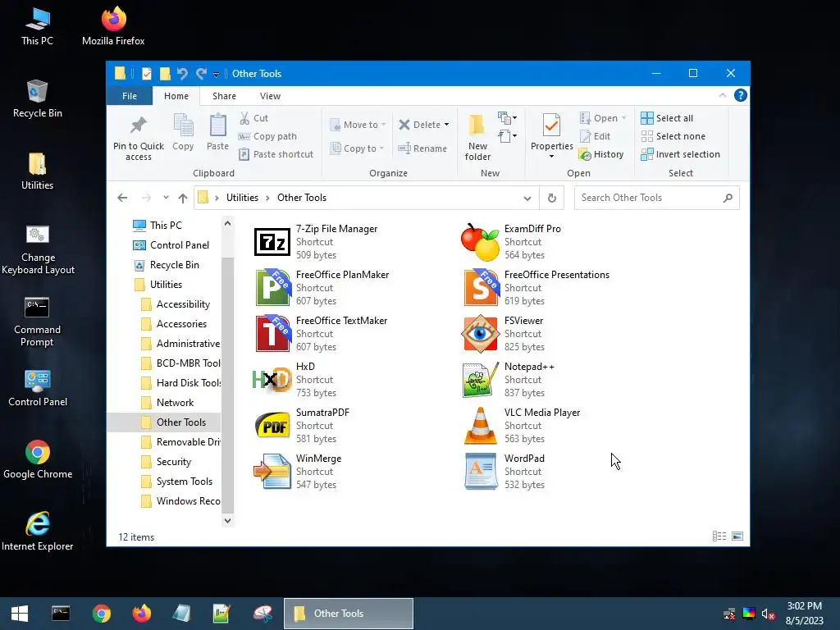Image resolution: width=840 pixels, height=630 pixels.
Task: Click the muted volume tray icon
Action: tap(768, 614)
